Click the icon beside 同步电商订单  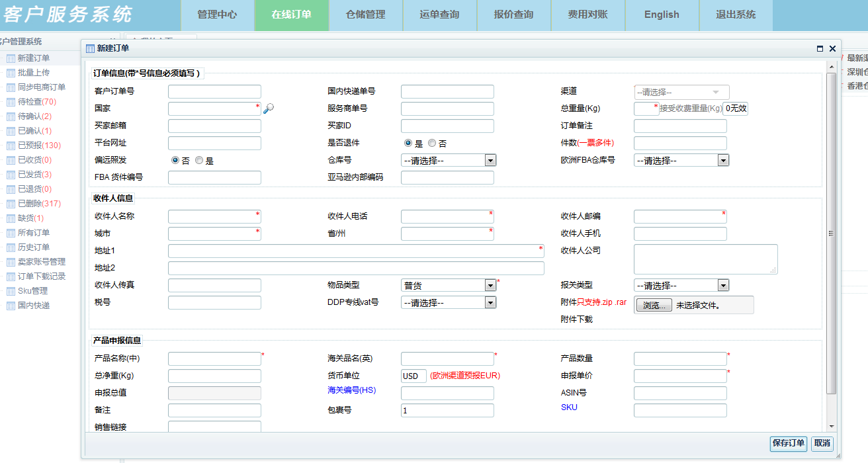[x=11, y=87]
